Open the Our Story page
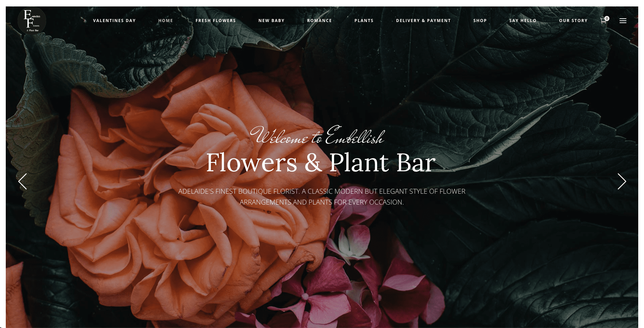The image size is (644, 328). pos(573,21)
